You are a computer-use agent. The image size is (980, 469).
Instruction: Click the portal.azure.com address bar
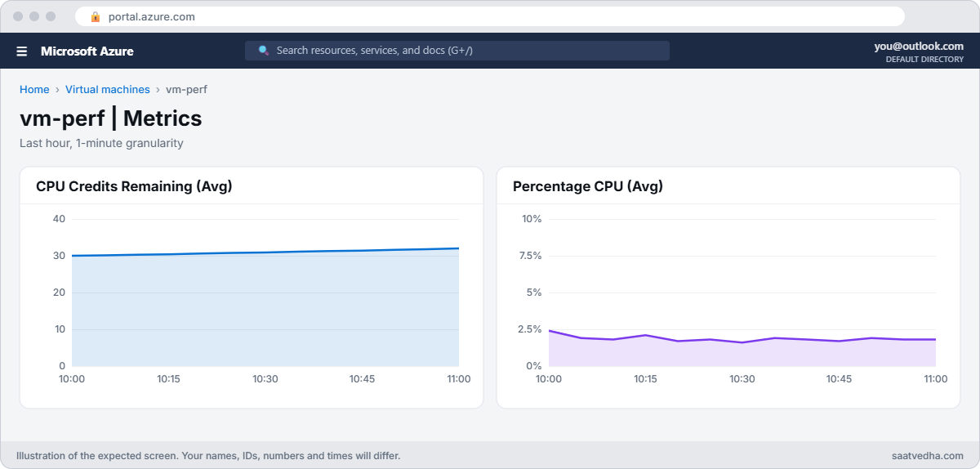click(490, 16)
